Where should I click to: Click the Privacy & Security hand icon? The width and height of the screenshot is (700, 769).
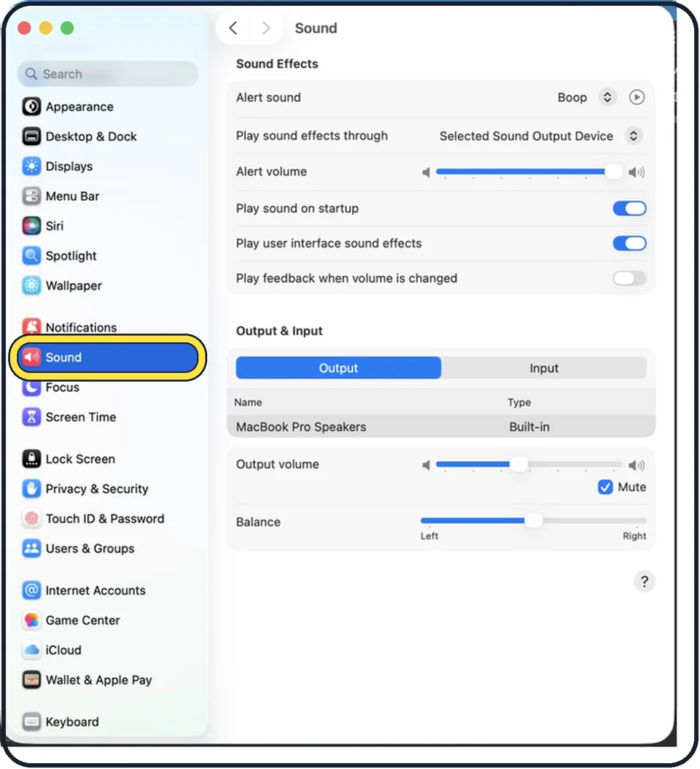[x=32, y=489]
